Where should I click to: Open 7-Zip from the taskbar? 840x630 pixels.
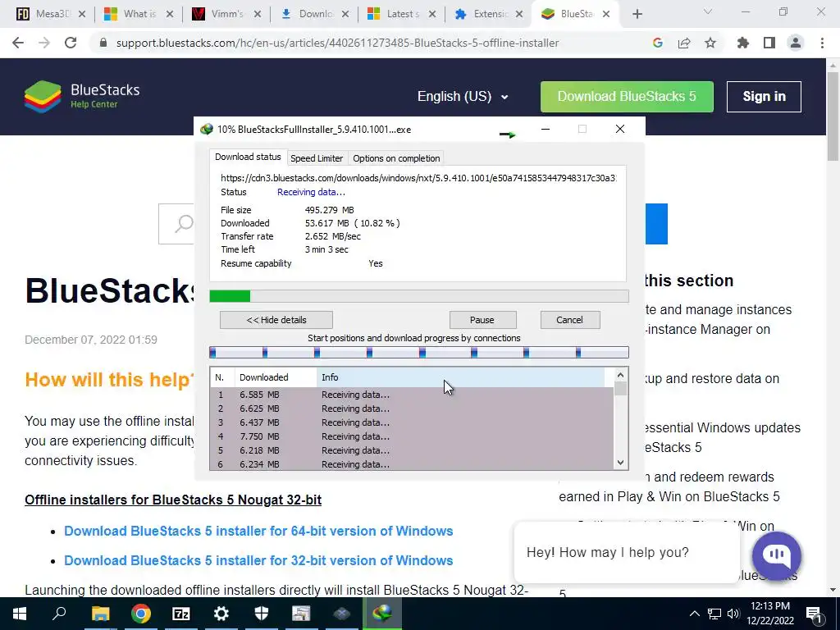coord(181,614)
